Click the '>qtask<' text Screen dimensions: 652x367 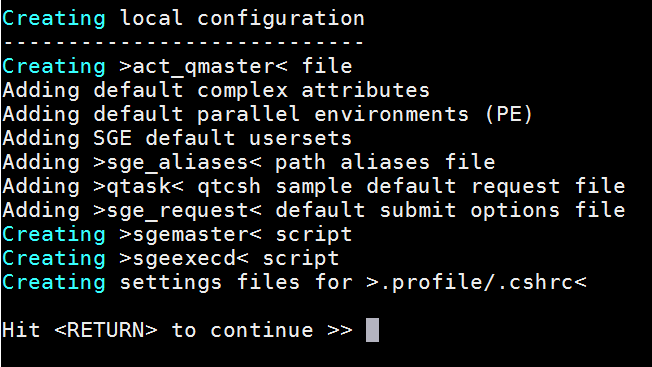click(138, 187)
